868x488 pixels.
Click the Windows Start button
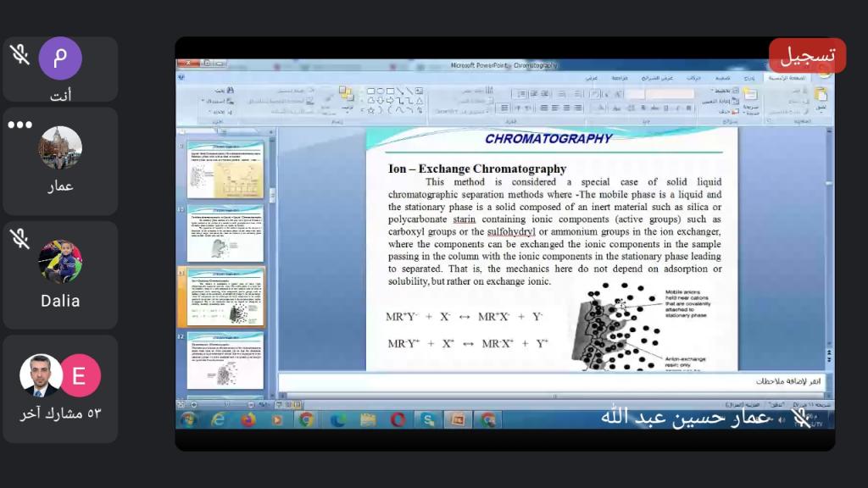(188, 419)
